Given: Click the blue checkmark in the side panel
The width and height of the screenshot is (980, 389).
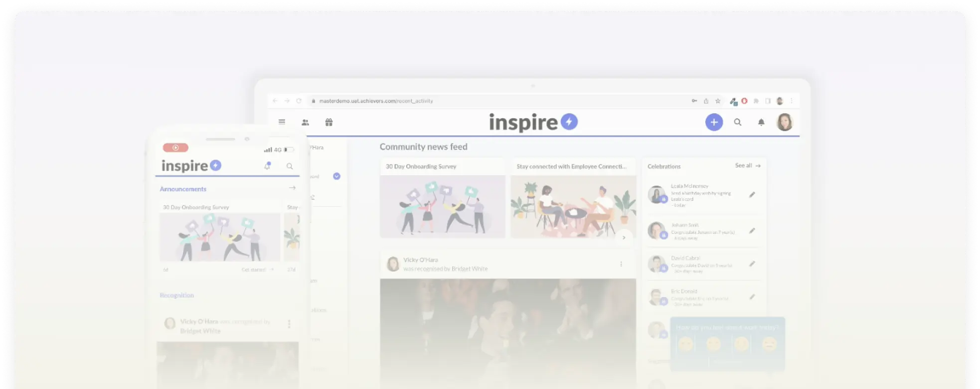Looking at the screenshot, I should click(336, 176).
